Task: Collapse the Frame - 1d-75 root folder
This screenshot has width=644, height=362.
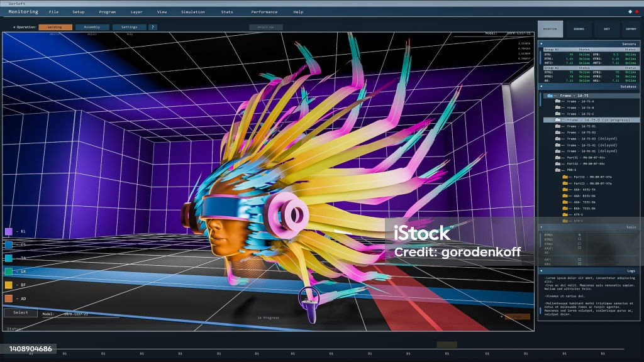Action: point(550,96)
